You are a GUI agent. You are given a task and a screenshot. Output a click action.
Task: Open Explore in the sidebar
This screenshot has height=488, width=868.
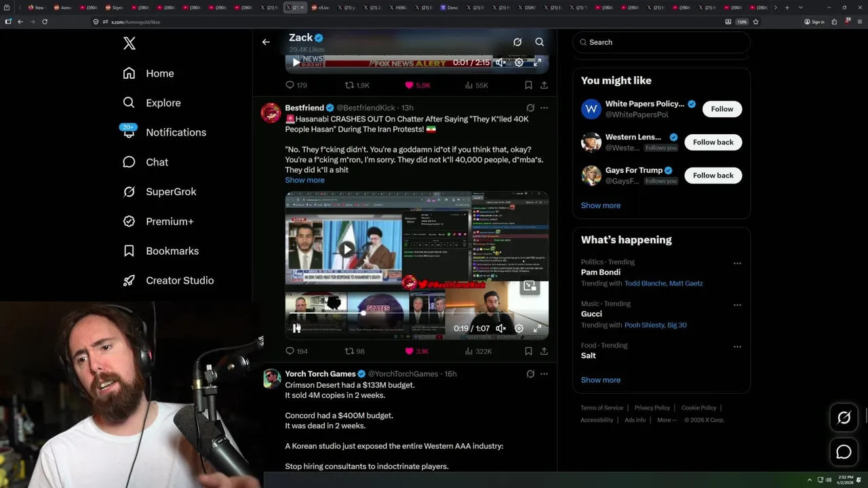pos(152,103)
